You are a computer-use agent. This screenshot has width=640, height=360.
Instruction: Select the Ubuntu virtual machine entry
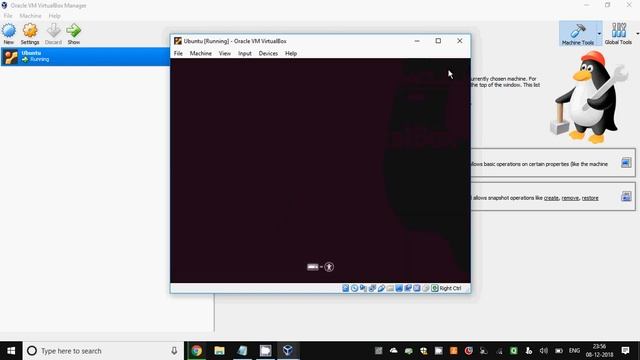[x=85, y=56]
